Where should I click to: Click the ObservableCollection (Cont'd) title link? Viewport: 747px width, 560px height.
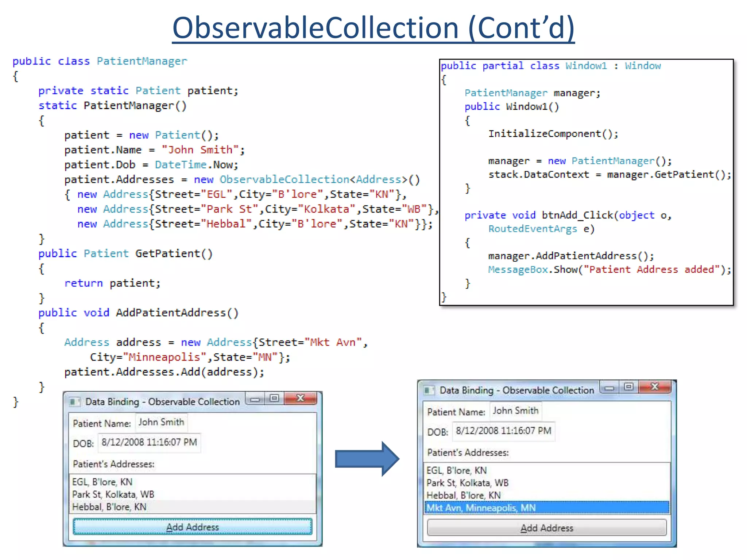tap(373, 28)
